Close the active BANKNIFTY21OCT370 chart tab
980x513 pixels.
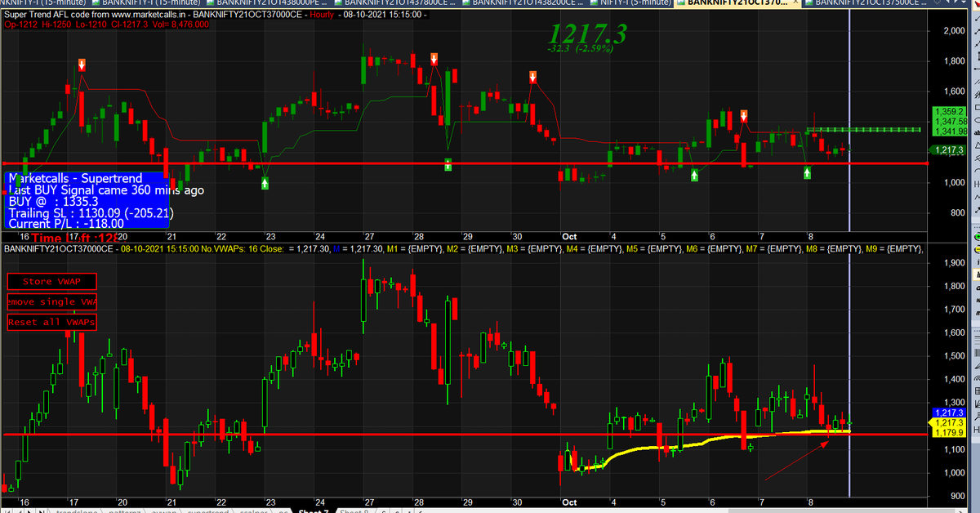click(797, 3)
